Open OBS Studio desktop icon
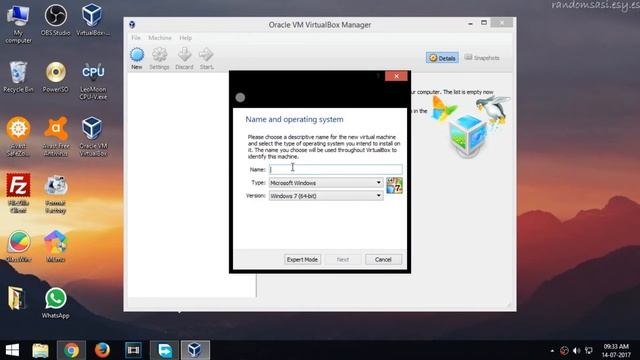Image resolution: width=640 pixels, height=360 pixels. coord(56,20)
